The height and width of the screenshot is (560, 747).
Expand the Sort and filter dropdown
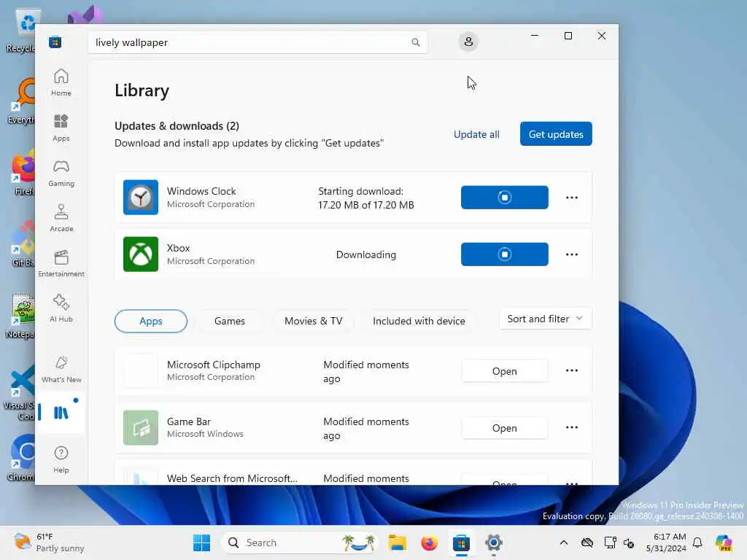click(x=546, y=319)
